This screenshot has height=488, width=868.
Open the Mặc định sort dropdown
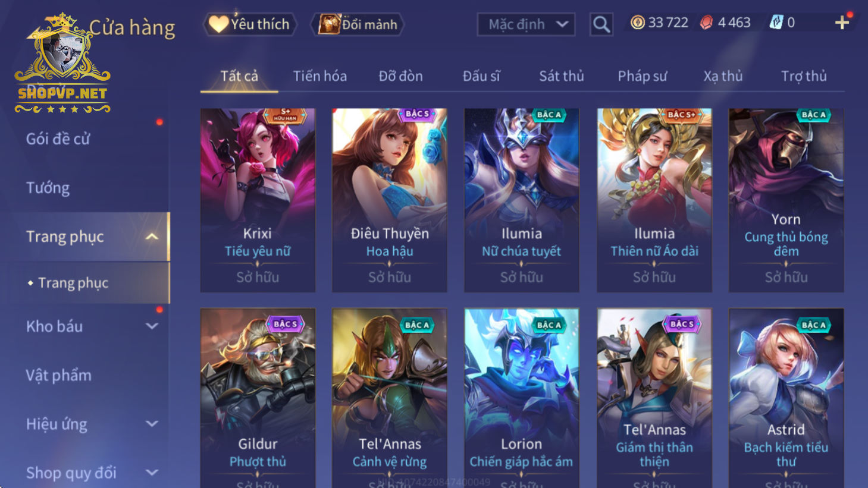pyautogui.click(x=526, y=24)
